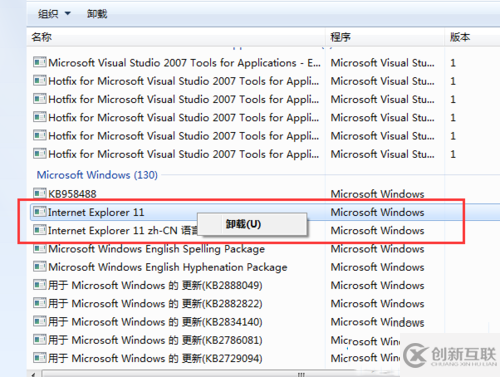Sort by the 版本 column header
This screenshot has height=377, width=500.
pos(460,37)
